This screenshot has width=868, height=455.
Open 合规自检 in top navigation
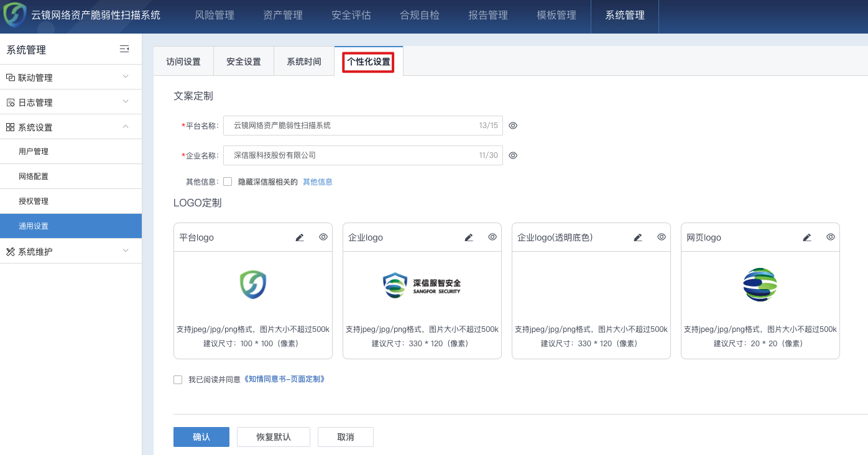(420, 16)
